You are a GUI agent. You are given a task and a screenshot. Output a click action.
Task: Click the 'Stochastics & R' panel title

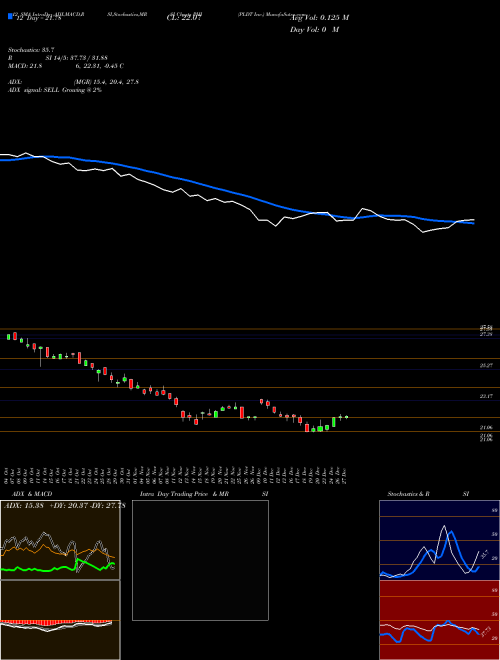click(x=408, y=494)
